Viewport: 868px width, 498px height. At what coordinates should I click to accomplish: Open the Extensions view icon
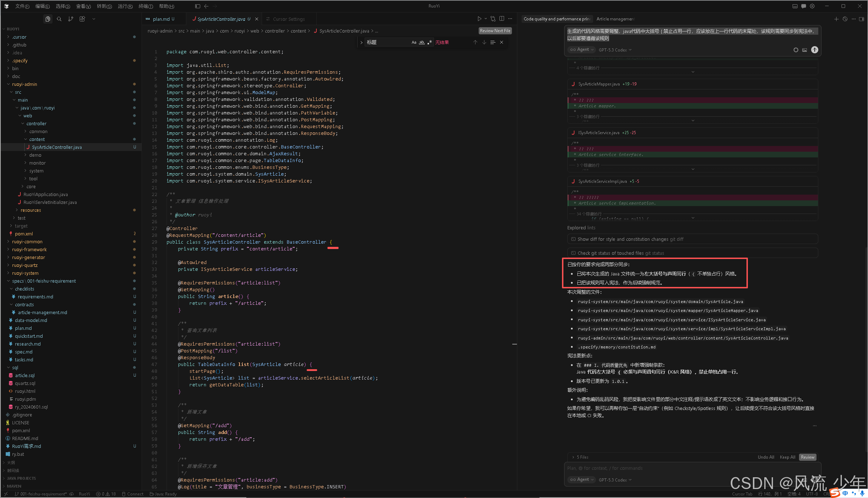pyautogui.click(x=82, y=19)
